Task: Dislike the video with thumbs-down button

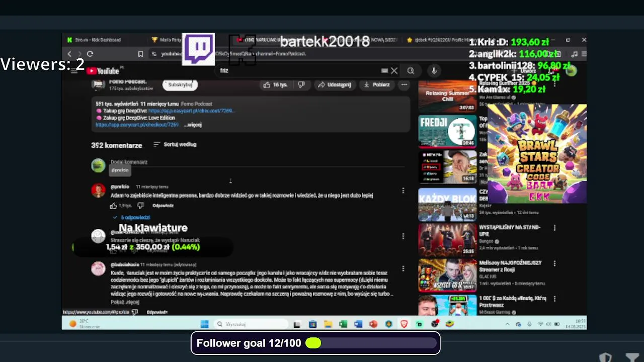Action: (301, 84)
